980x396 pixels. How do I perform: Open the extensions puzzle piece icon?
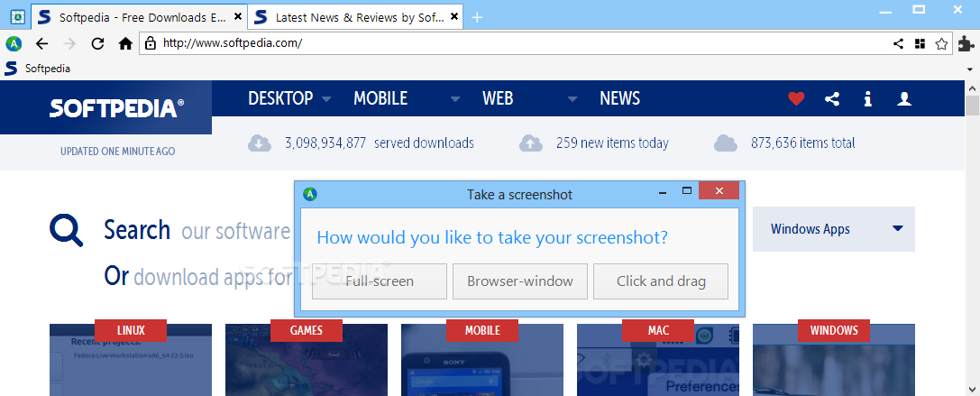[x=966, y=43]
